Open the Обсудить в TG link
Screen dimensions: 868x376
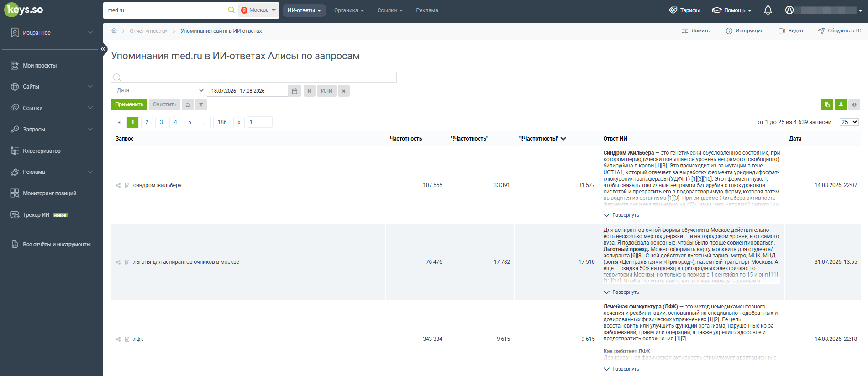pyautogui.click(x=839, y=31)
